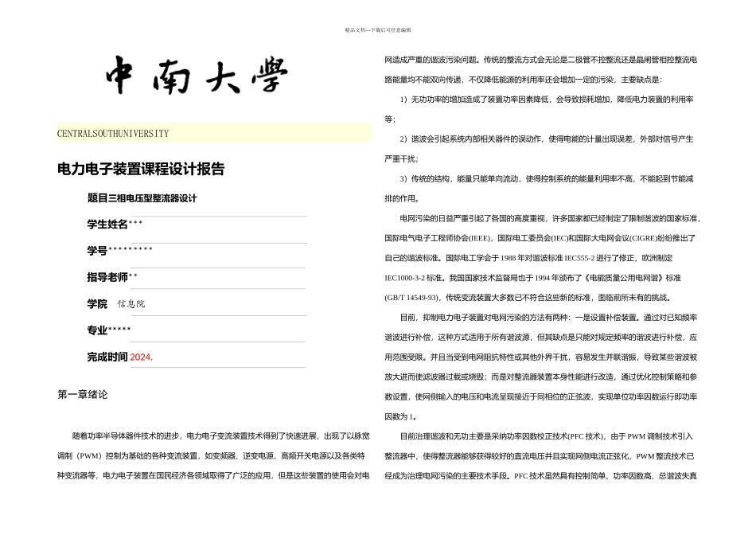The height and width of the screenshot is (535, 756).
Task: Click the line starting 调制（PWM）控制为基础
Action: pyautogui.click(x=211, y=456)
